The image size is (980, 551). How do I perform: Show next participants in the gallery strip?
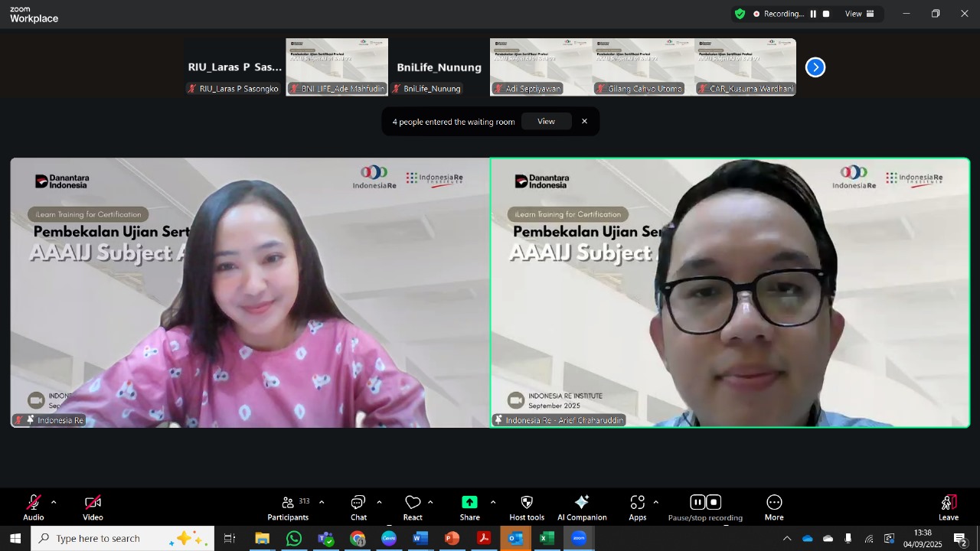[815, 67]
